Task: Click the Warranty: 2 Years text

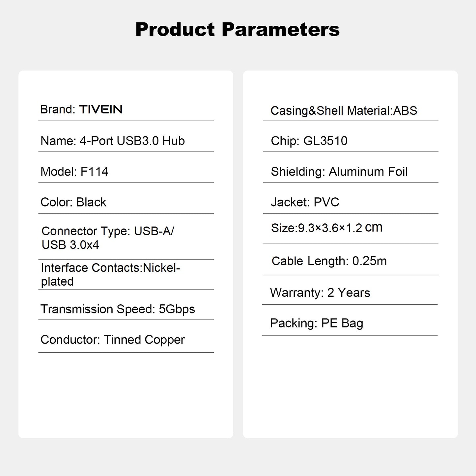Action: click(x=320, y=293)
